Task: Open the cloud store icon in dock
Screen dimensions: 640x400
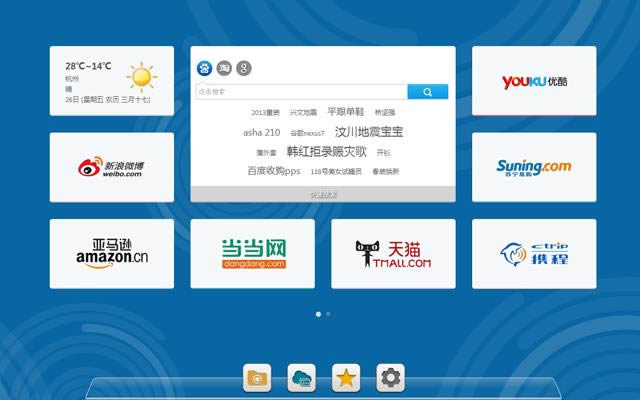Action: [301, 378]
